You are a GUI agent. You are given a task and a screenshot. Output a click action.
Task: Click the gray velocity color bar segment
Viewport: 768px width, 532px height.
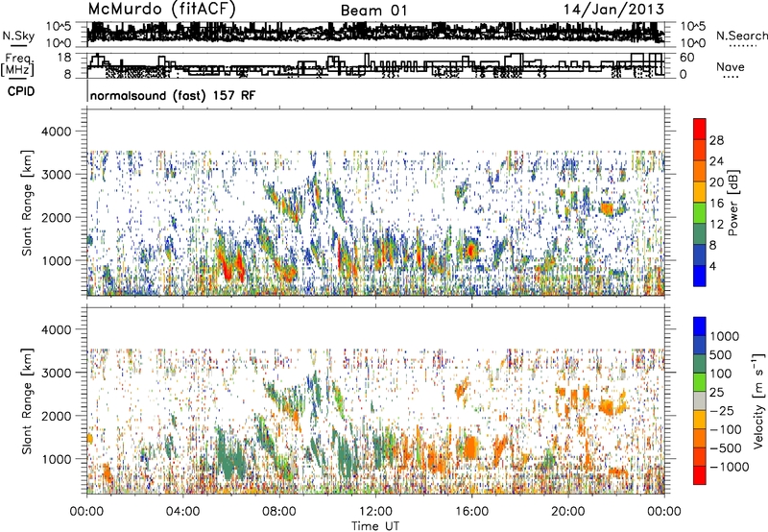tap(700, 400)
